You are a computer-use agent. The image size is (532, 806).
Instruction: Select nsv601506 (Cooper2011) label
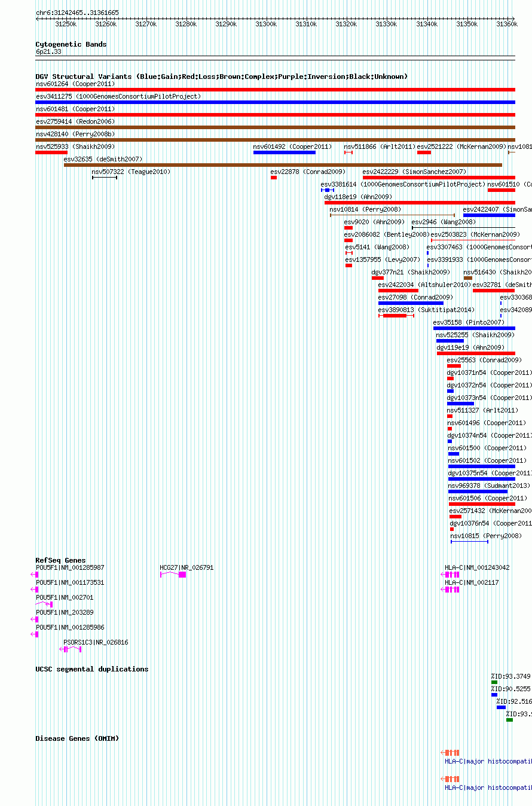click(487, 498)
